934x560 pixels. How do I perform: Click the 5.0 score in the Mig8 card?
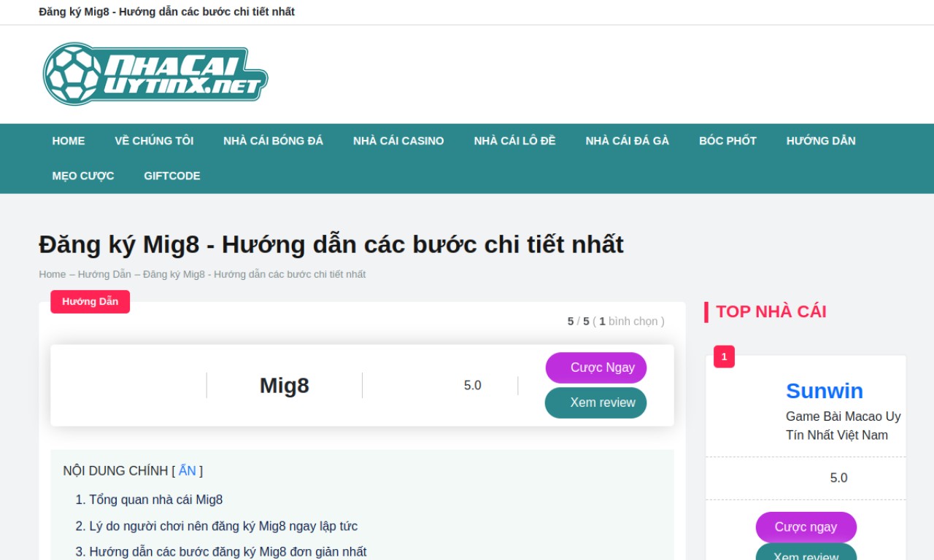473,386
